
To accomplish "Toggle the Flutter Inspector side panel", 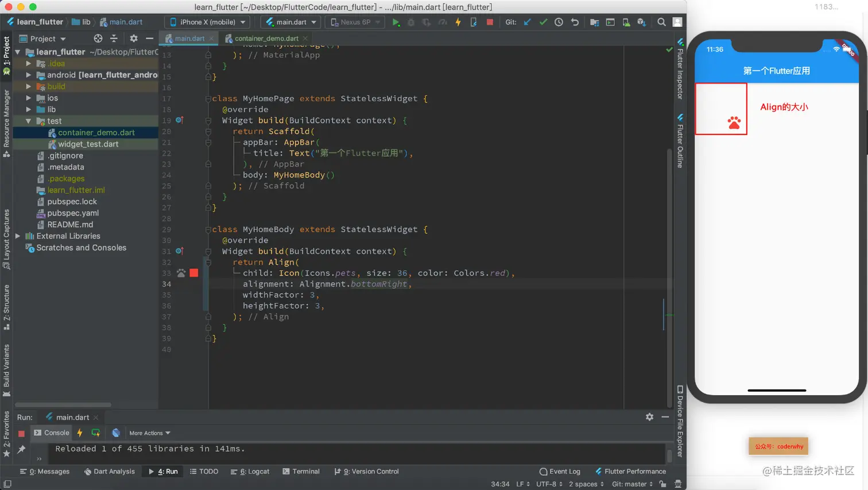I will click(680, 69).
